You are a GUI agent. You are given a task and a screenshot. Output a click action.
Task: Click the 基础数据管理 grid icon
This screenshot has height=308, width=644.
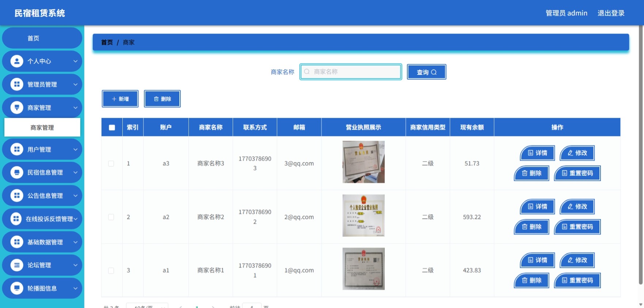[16, 242]
